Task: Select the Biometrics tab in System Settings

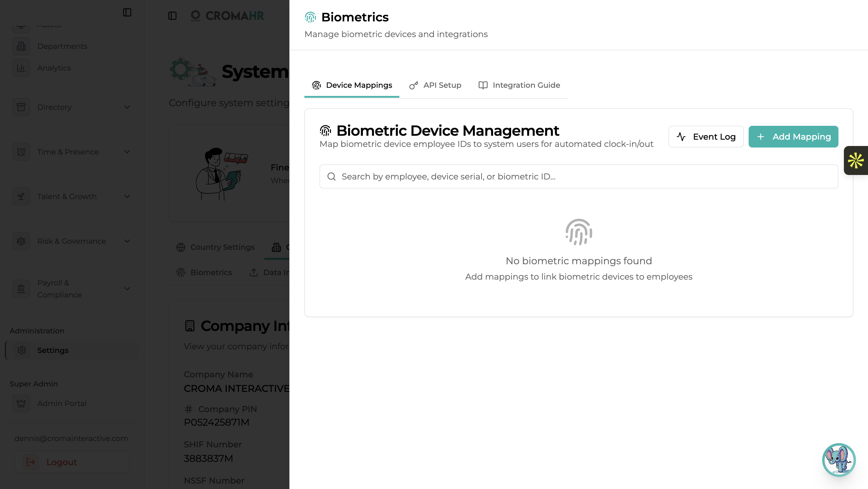Action: 204,272
